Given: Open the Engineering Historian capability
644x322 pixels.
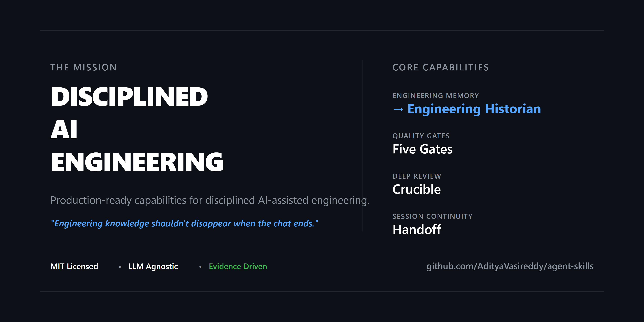Looking at the screenshot, I should (x=474, y=109).
